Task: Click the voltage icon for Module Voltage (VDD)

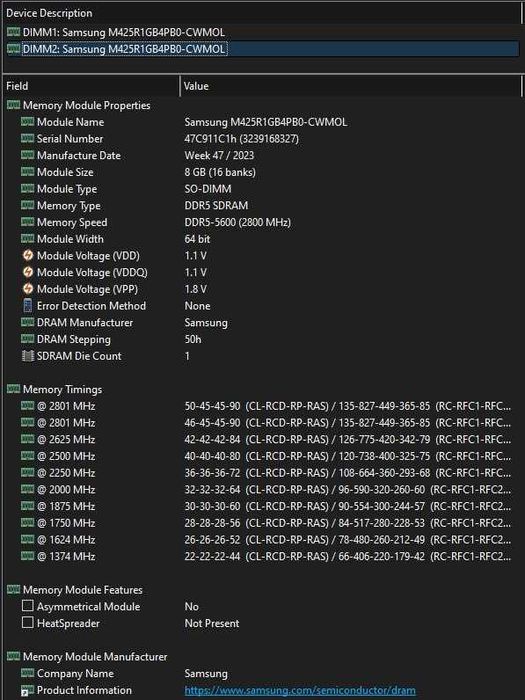Action: 28,255
